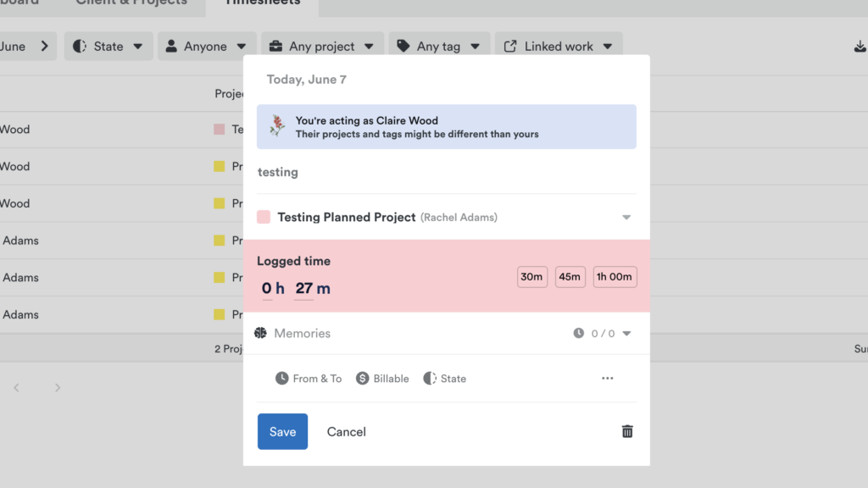Click the trash icon to delete entry

(627, 431)
